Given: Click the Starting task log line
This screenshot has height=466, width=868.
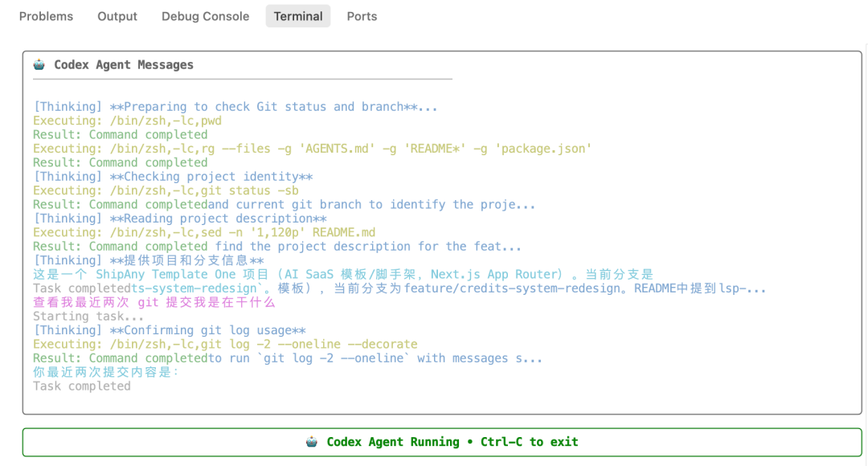Looking at the screenshot, I should (x=88, y=316).
